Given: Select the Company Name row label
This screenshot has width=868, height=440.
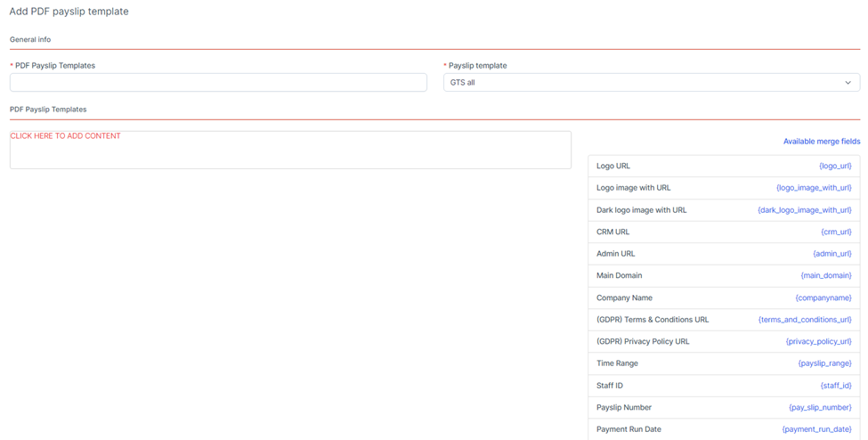Looking at the screenshot, I should [x=624, y=298].
